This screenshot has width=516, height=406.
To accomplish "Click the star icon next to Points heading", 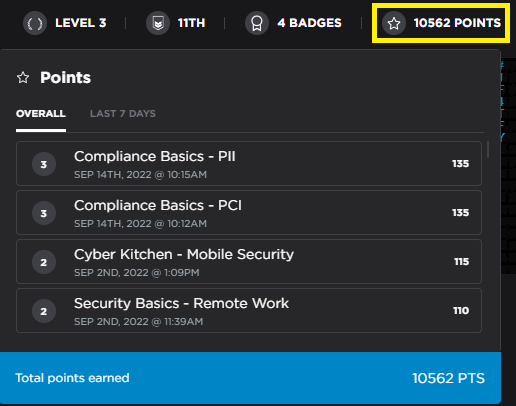I will (23, 78).
